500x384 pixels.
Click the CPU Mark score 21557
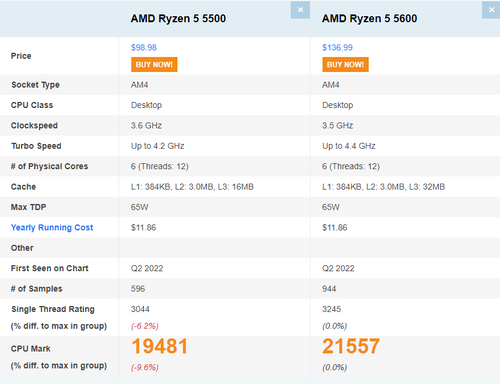click(351, 346)
